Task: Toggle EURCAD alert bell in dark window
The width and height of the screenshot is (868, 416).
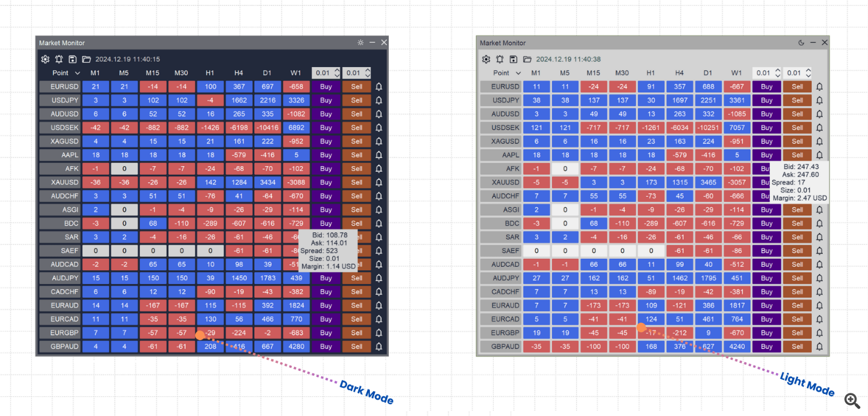Action: coord(379,319)
